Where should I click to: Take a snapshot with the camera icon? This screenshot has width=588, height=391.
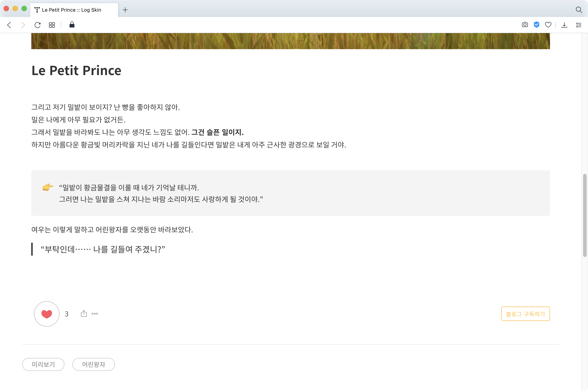[x=525, y=25]
